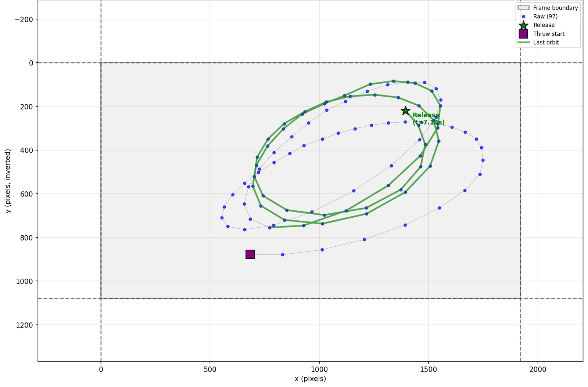This screenshot has width=588, height=387.
Task: Click x-axis tick label 1500
Action: pos(429,369)
